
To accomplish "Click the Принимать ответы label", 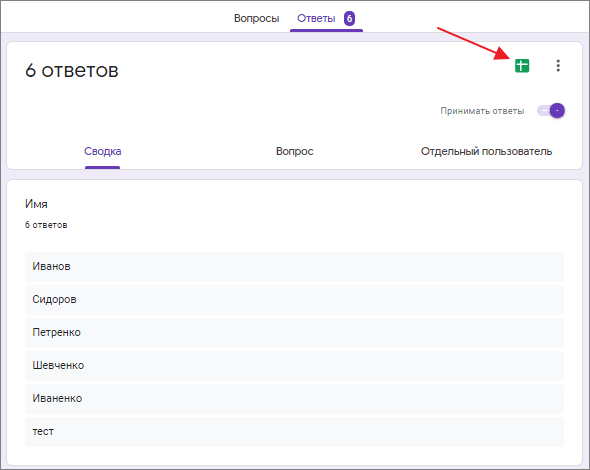I will pos(482,111).
